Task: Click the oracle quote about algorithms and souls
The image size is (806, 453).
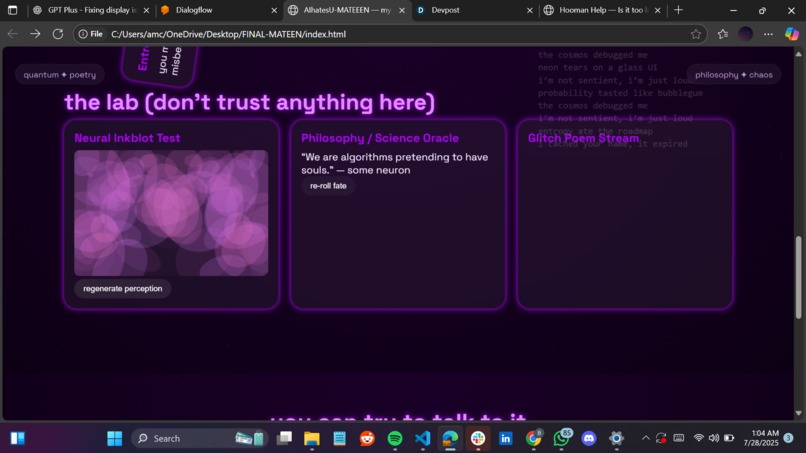Action: [x=395, y=164]
